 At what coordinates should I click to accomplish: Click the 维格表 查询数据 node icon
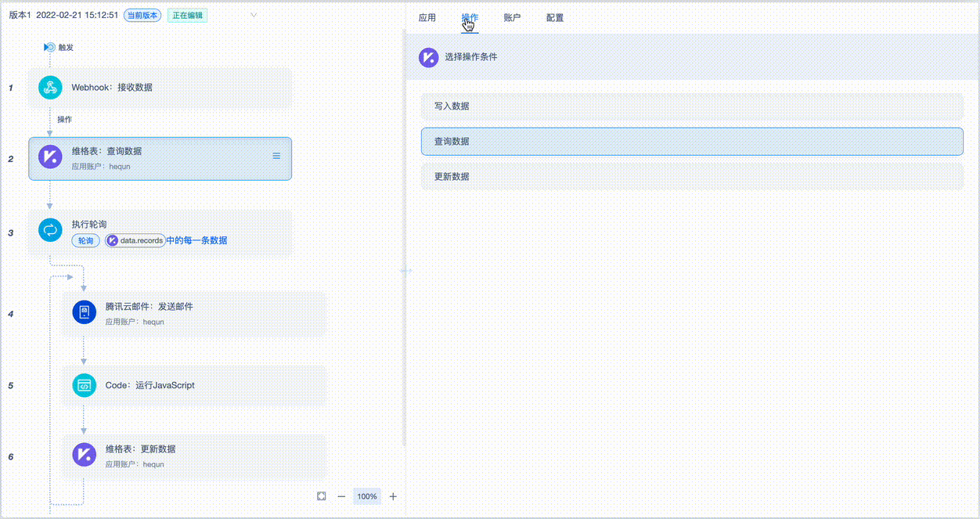50,157
